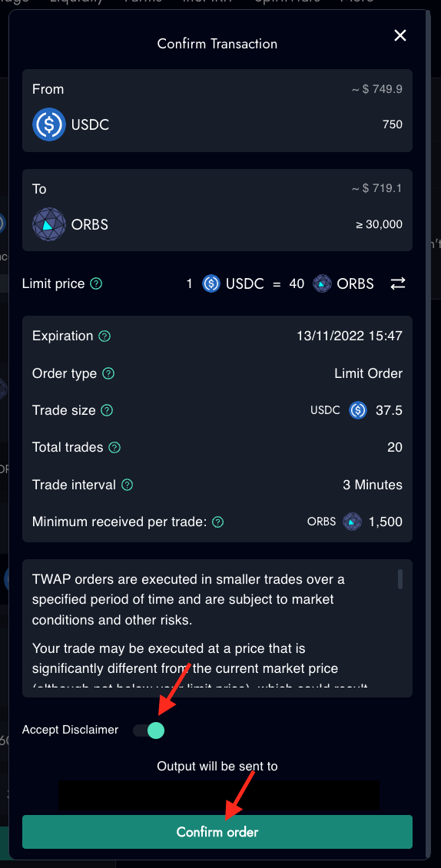Click the Expiration info question icon
441x868 pixels.
coord(104,336)
